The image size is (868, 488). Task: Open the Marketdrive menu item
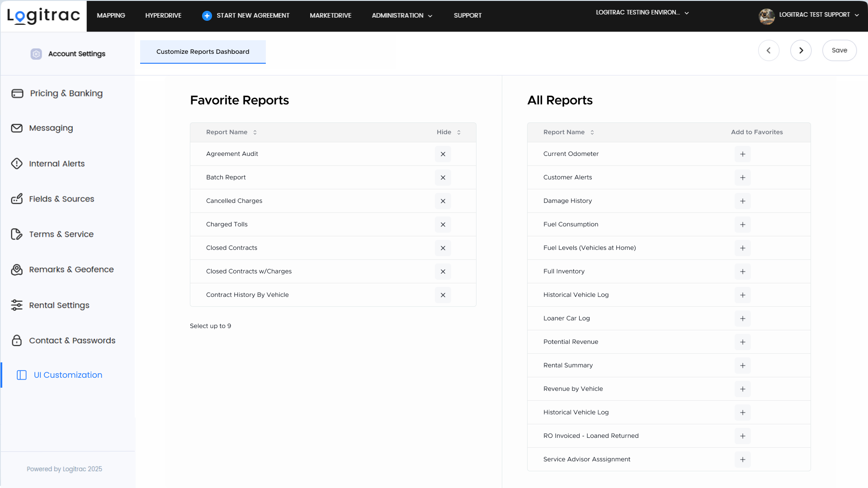(330, 16)
